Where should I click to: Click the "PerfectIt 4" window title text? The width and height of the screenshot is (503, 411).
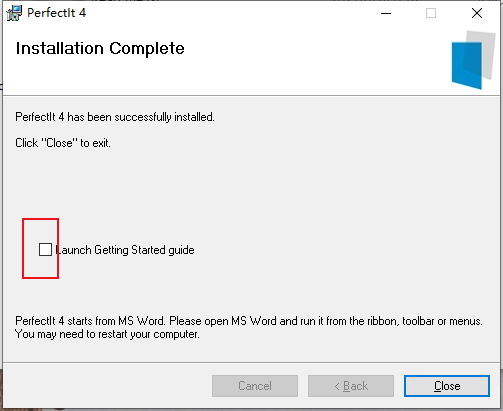56,13
